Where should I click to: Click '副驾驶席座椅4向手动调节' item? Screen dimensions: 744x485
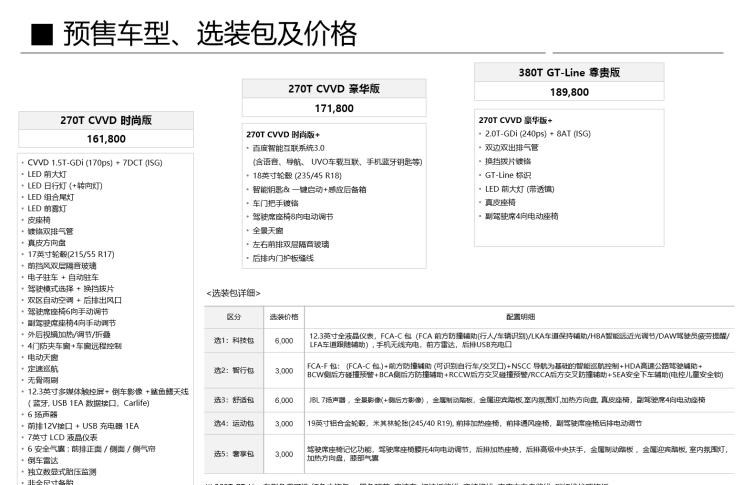(x=72, y=323)
